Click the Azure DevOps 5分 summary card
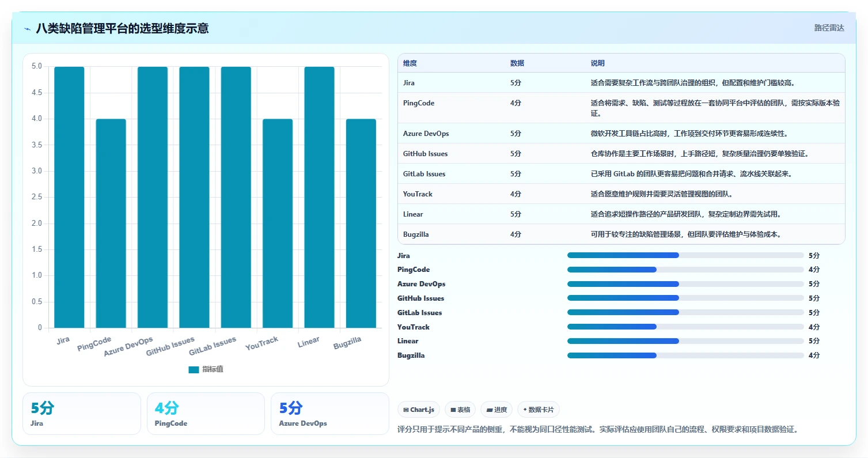This screenshot has width=868, height=458. (x=330, y=414)
